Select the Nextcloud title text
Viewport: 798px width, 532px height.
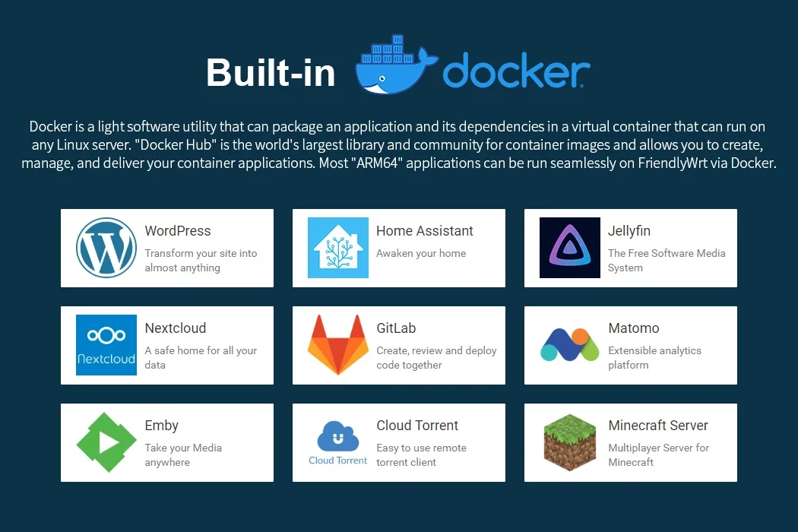click(x=175, y=328)
